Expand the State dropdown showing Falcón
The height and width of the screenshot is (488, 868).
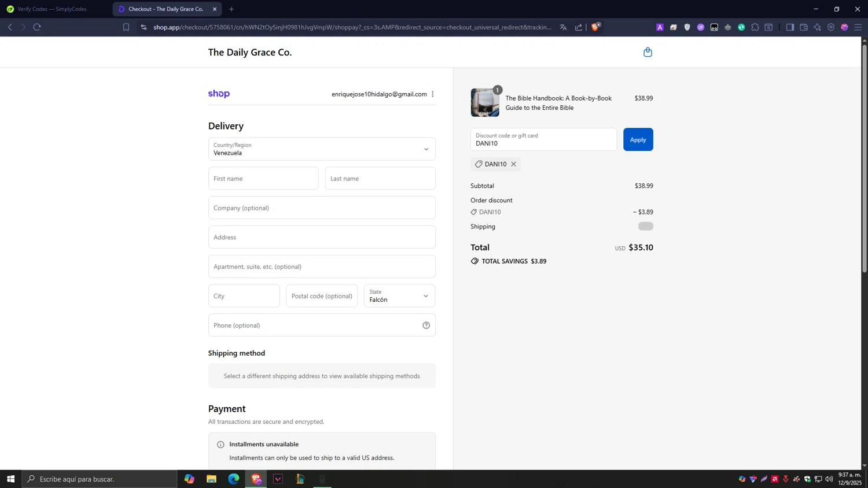[399, 296]
